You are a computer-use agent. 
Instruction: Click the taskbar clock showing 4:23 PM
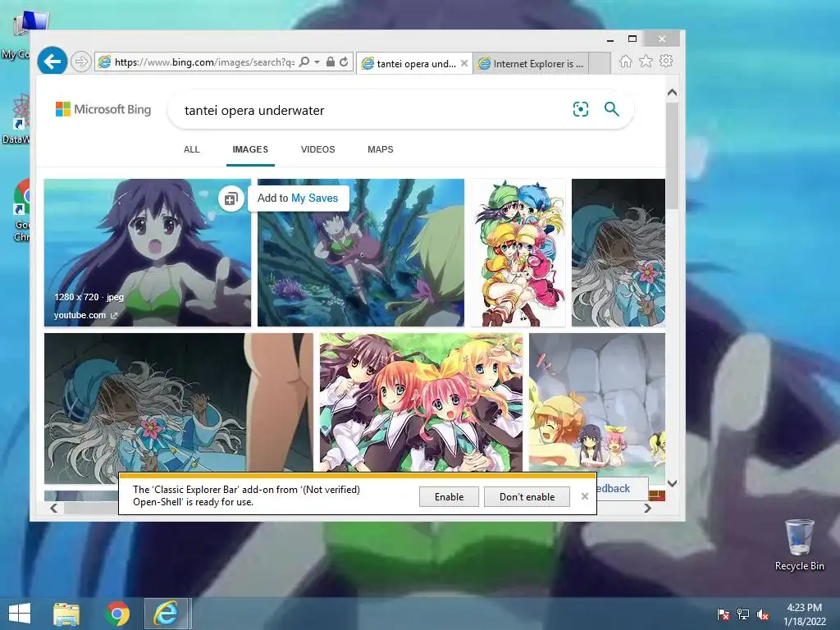pyautogui.click(x=804, y=614)
